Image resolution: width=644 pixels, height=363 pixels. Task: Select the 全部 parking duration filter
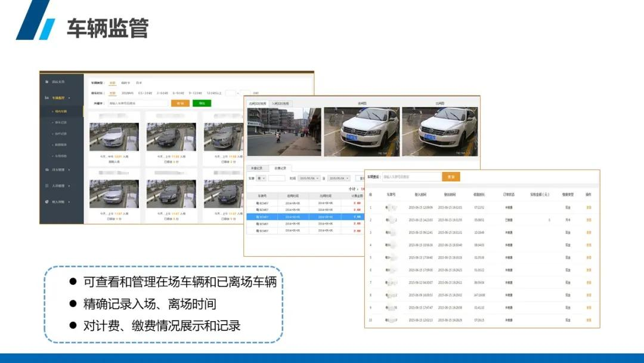(x=112, y=93)
